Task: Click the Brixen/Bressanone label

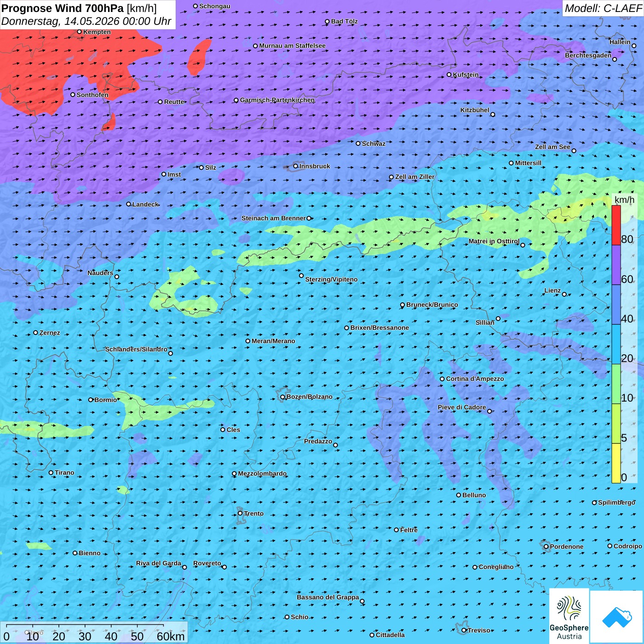Action: pyautogui.click(x=379, y=328)
